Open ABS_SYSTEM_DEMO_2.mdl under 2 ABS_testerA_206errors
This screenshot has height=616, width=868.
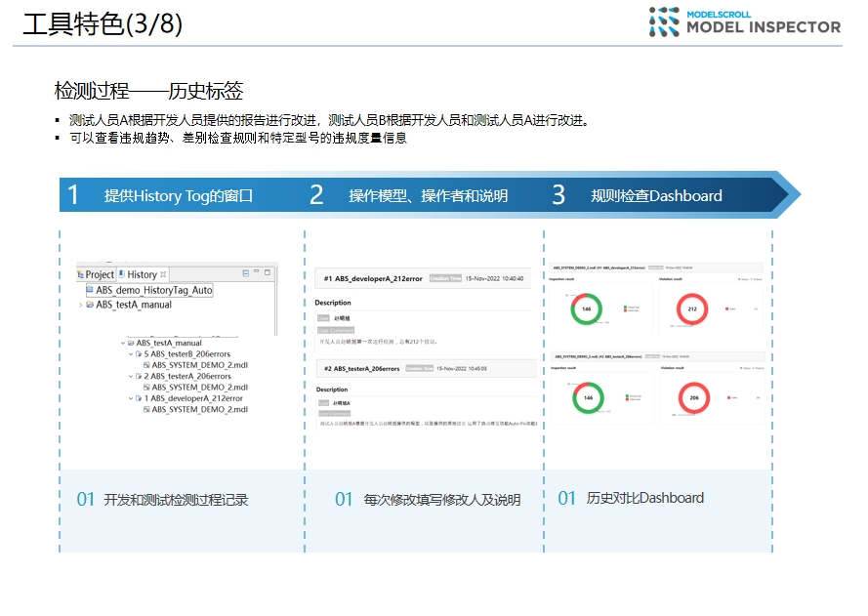200,388
